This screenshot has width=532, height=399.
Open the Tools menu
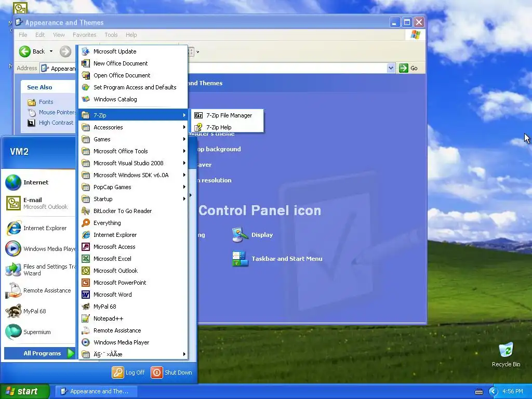pyautogui.click(x=111, y=35)
